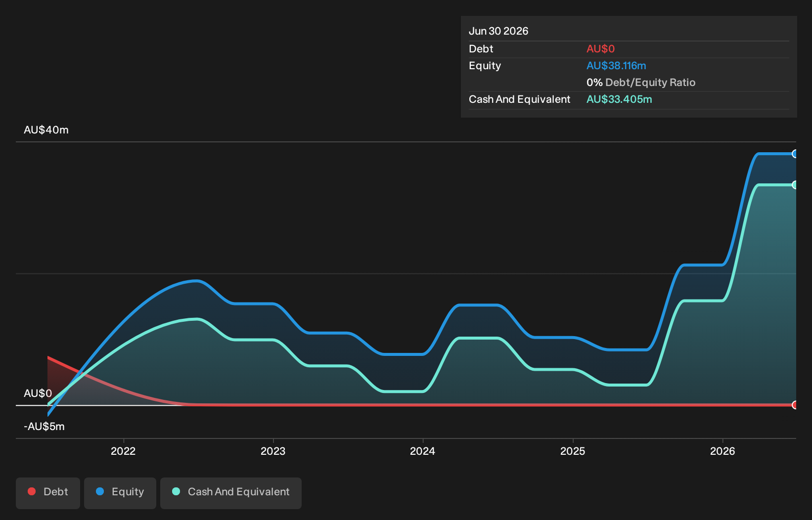The image size is (812, 520).
Task: Toggle the Equity series legend button
Action: (120, 493)
